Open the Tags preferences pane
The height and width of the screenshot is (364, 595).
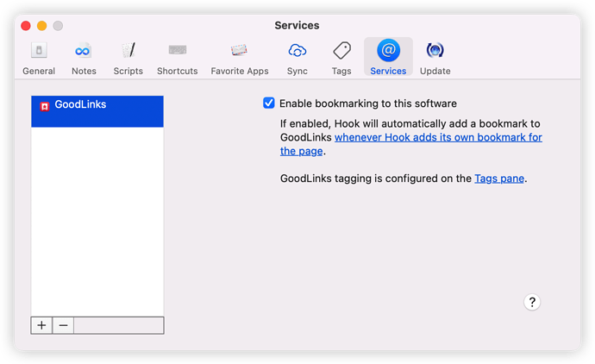(341, 58)
